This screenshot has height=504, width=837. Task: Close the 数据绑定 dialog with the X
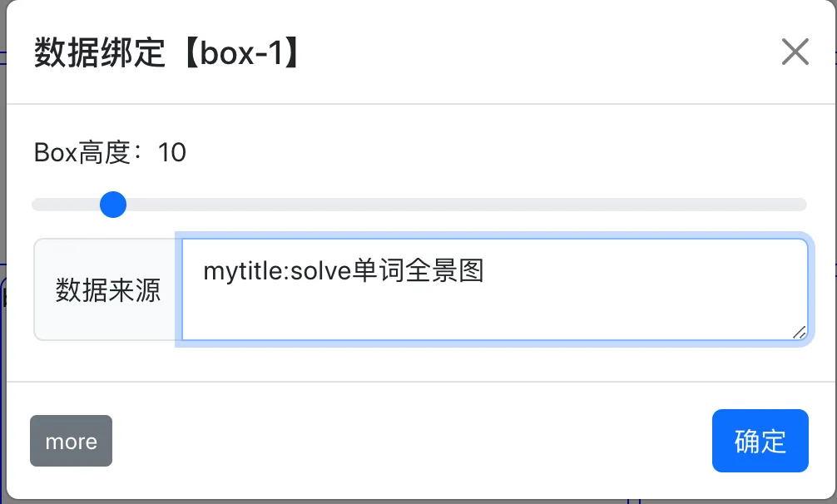coord(795,52)
